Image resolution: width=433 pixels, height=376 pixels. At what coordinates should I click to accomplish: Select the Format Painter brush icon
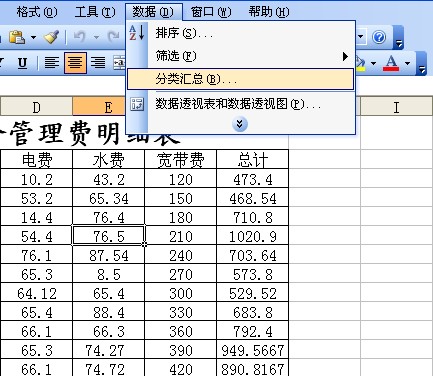[x=52, y=37]
